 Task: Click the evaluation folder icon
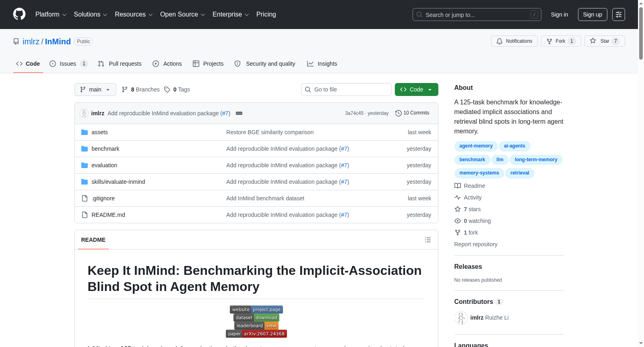pyautogui.click(x=85, y=165)
